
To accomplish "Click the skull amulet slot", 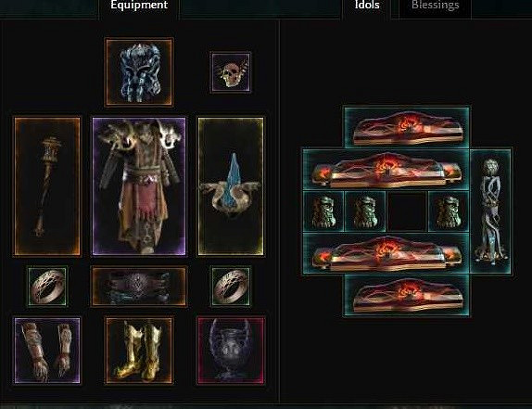I will pyautogui.click(x=231, y=72).
